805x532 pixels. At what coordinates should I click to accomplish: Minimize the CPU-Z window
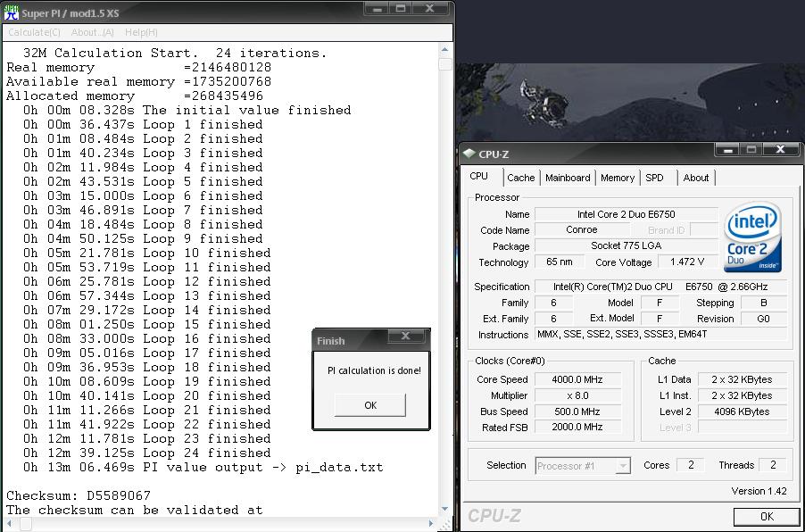click(728, 150)
